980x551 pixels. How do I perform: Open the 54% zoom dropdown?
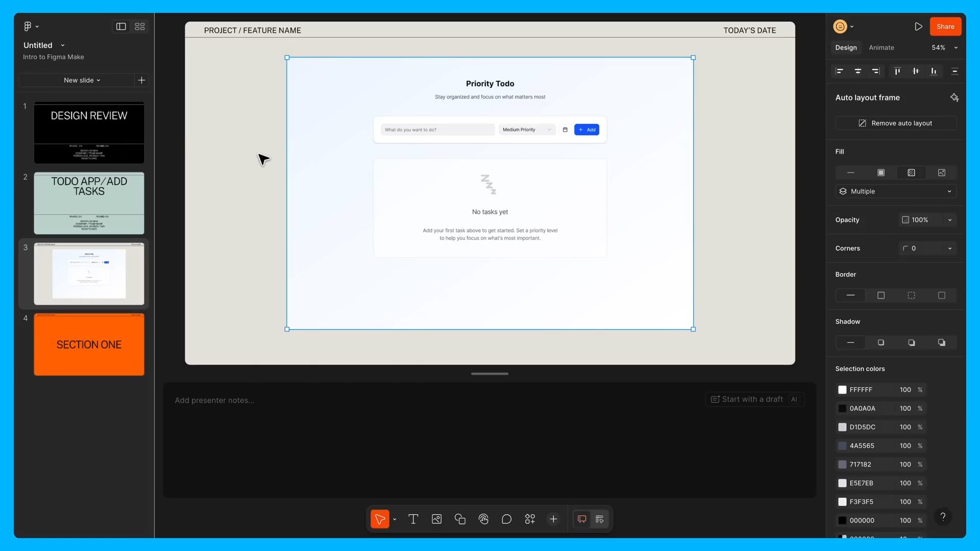coord(943,47)
